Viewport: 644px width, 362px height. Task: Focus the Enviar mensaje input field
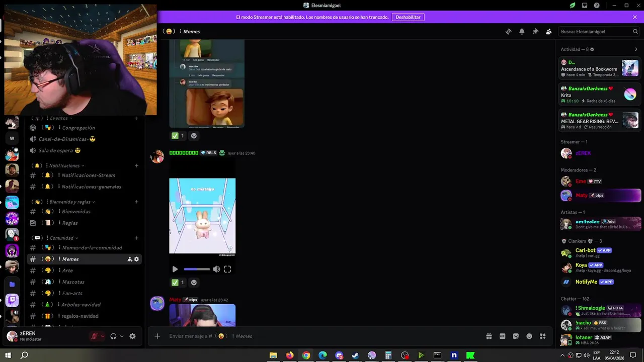tap(322, 336)
